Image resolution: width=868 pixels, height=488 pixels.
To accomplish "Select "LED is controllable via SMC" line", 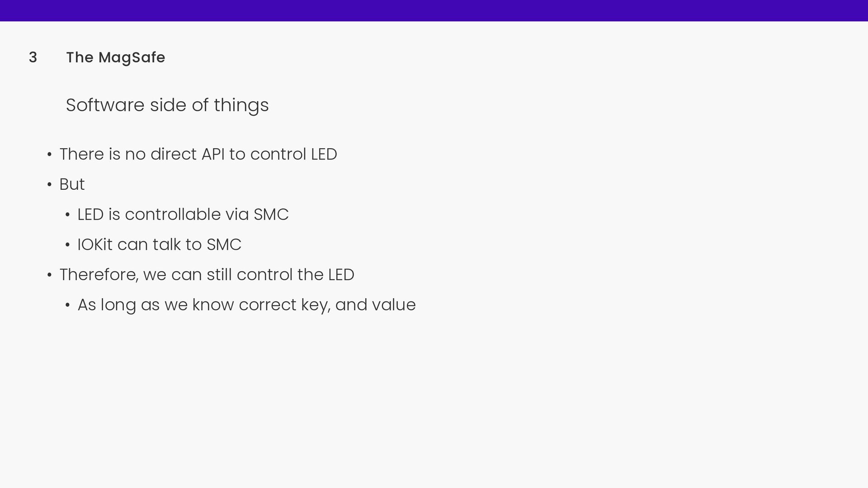I will click(183, 214).
